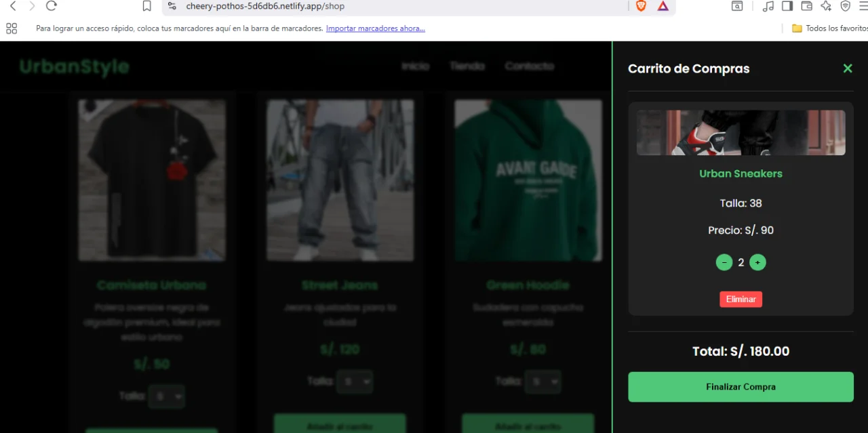
Task: Click the tab search icon
Action: [x=736, y=6]
